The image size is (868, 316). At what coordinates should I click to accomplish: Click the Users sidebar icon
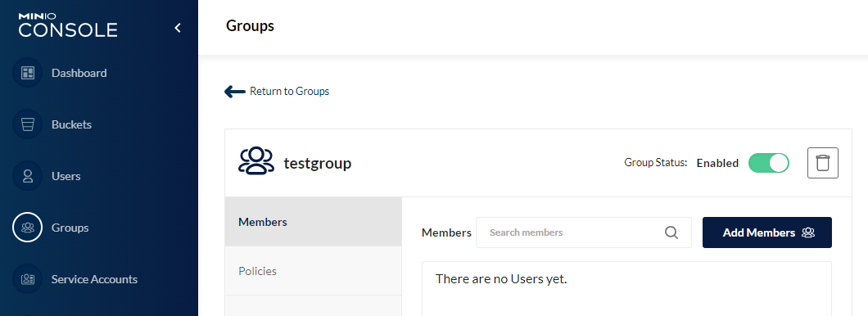click(x=28, y=176)
